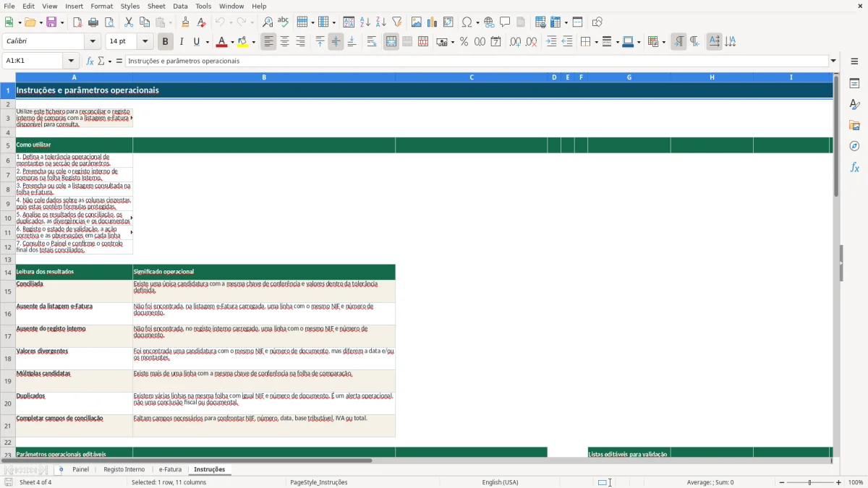Open the Data menu
This screenshot has width=868, height=488.
[x=180, y=6]
